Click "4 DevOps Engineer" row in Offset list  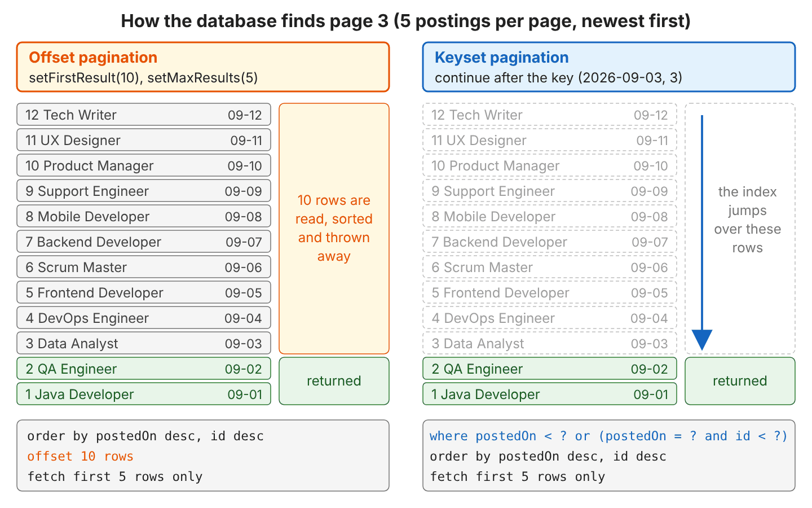pos(144,318)
